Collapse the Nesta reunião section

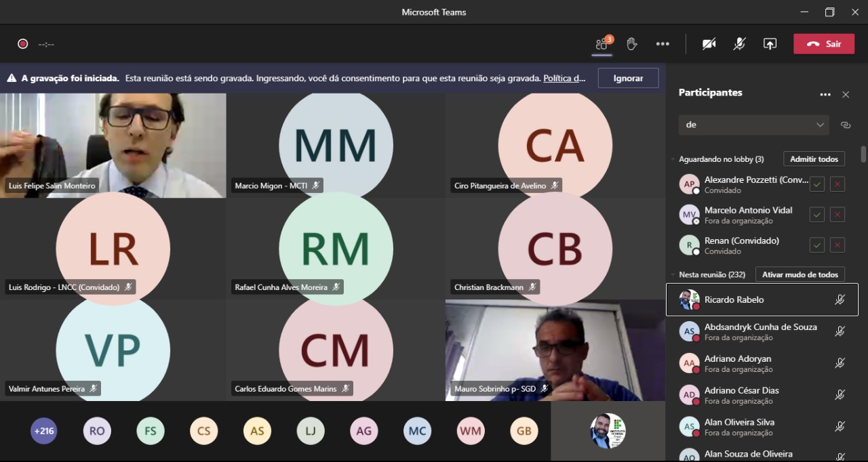coord(673,275)
